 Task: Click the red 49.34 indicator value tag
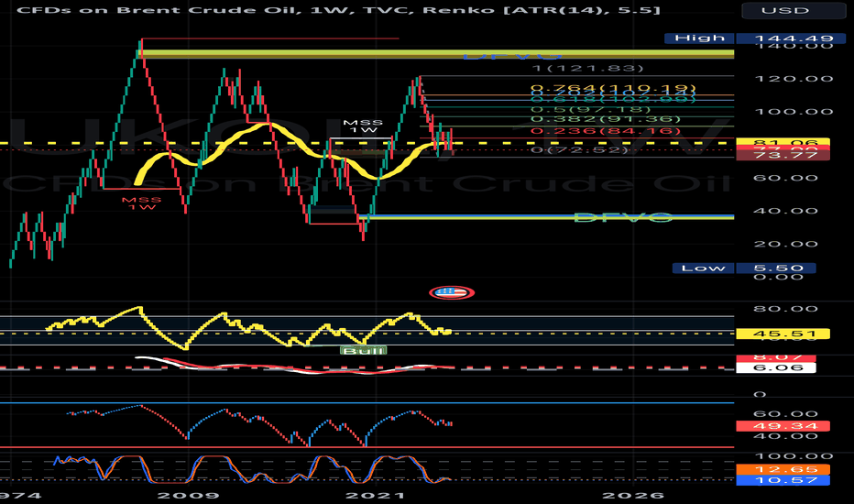coord(783,426)
